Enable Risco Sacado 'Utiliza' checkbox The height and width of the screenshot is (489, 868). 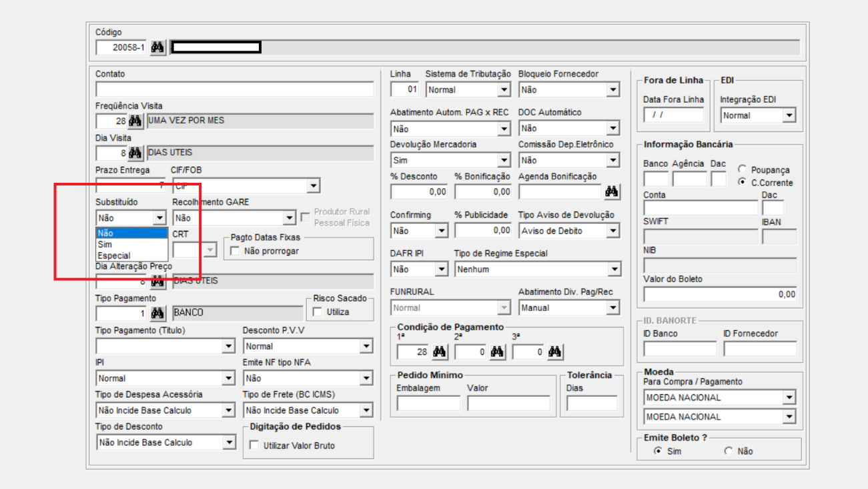(318, 312)
